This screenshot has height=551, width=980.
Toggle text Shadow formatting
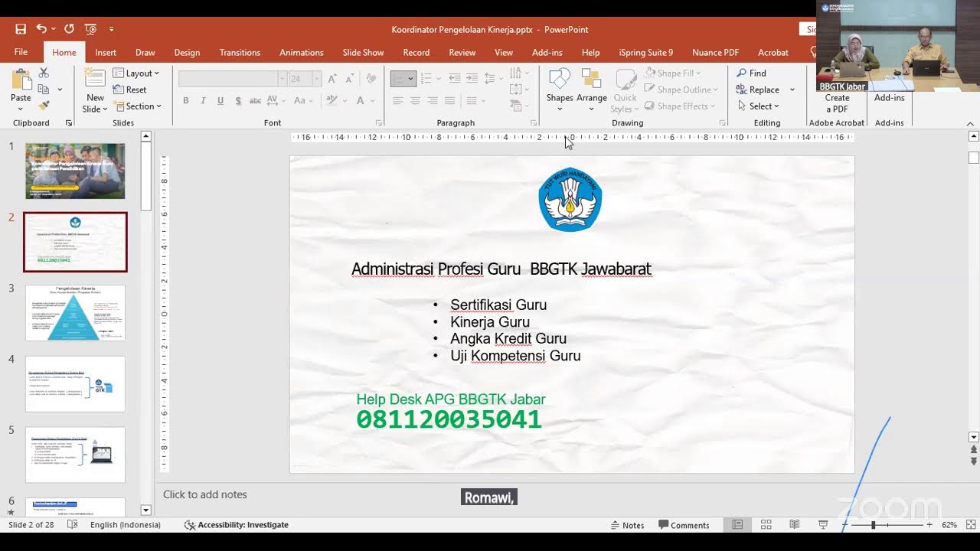click(238, 101)
